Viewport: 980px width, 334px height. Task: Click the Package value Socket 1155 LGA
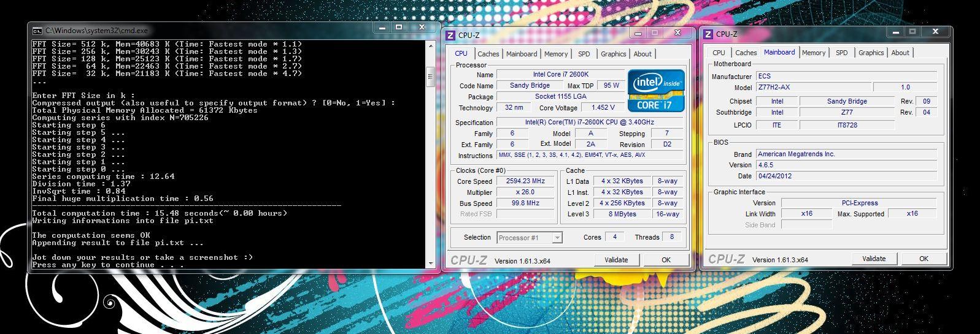click(560, 97)
